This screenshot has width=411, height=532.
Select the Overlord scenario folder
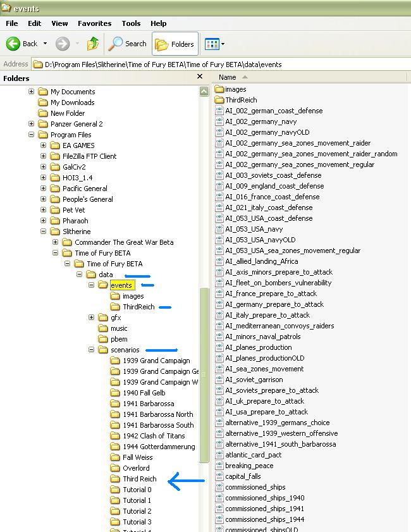pyautogui.click(x=136, y=468)
